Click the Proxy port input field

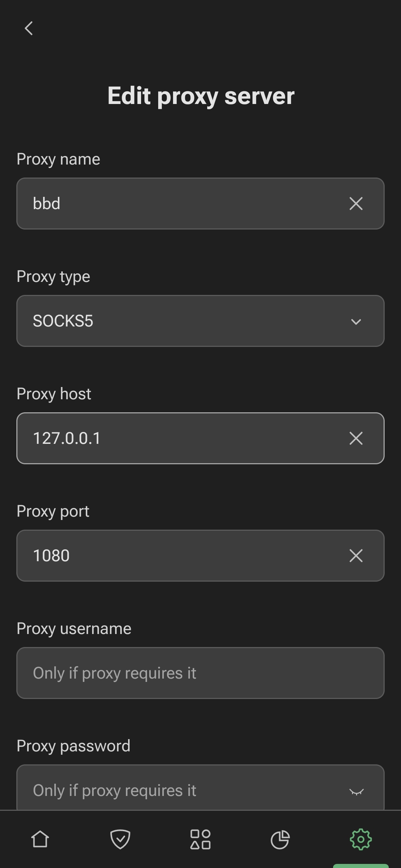coord(178,556)
